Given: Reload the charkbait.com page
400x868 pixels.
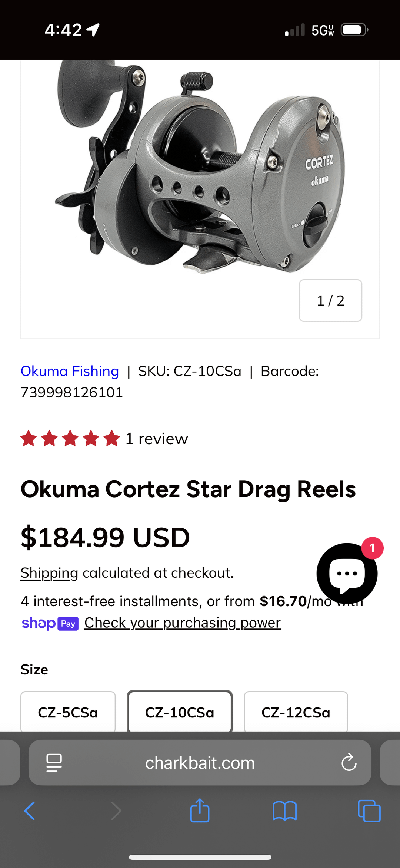Looking at the screenshot, I should tap(349, 763).
